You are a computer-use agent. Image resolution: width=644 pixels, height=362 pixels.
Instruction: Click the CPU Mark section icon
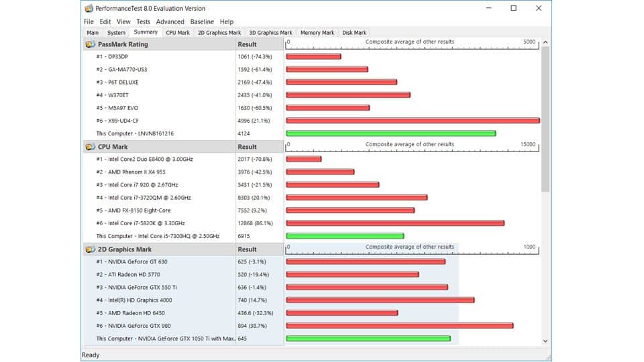tap(90, 147)
